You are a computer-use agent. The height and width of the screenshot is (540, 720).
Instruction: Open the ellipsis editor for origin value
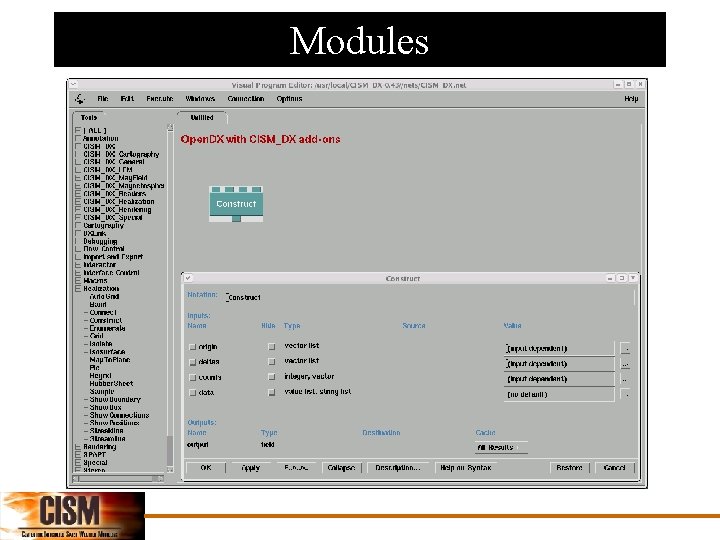pos(625,349)
